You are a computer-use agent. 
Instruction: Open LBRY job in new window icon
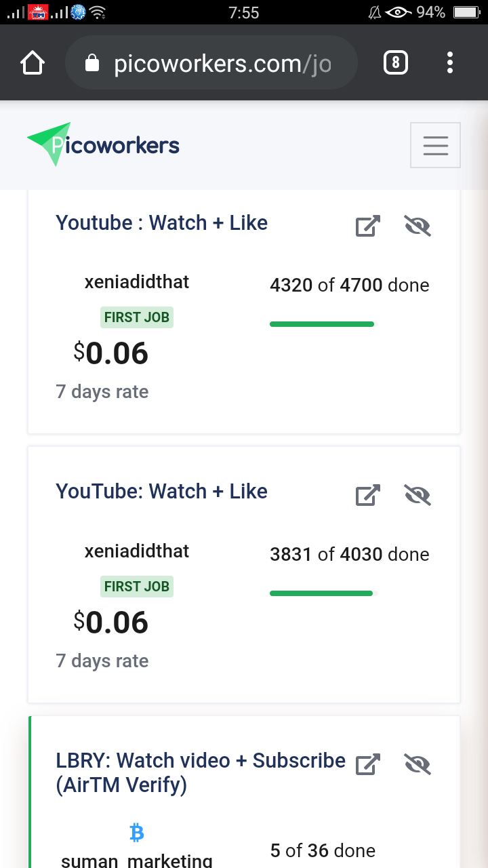click(x=368, y=764)
